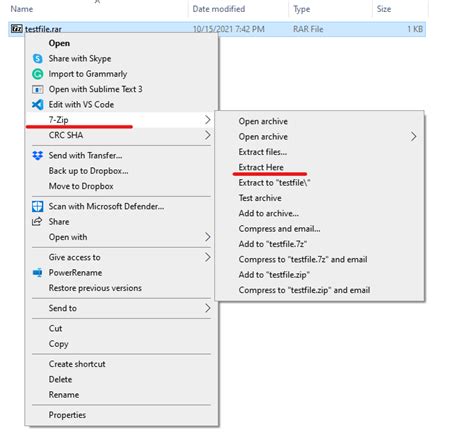Click the 10/15/2021 7:42 PM date cell

tap(229, 29)
